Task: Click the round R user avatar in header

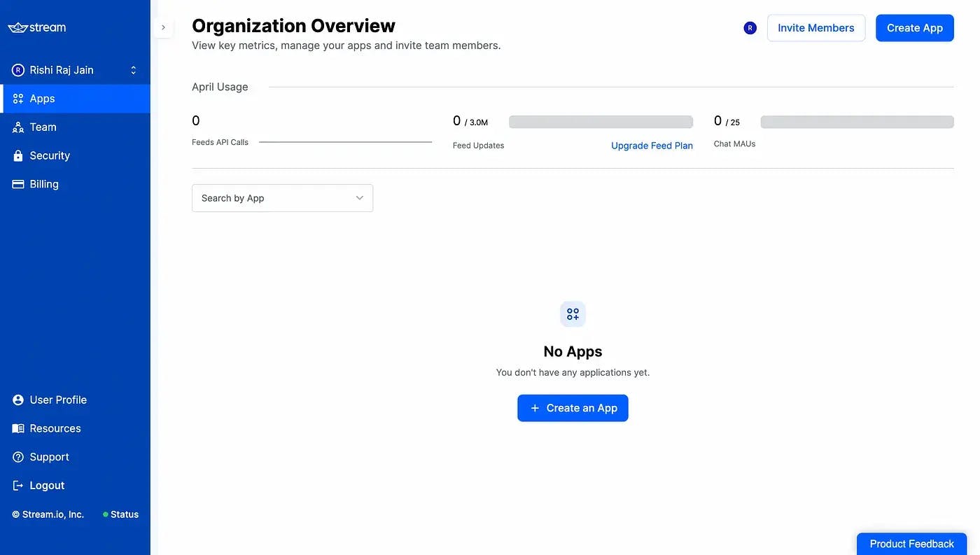Action: point(750,28)
